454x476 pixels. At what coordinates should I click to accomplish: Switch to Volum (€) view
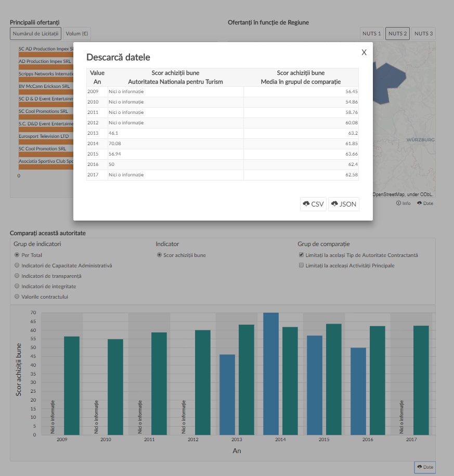[x=77, y=34]
